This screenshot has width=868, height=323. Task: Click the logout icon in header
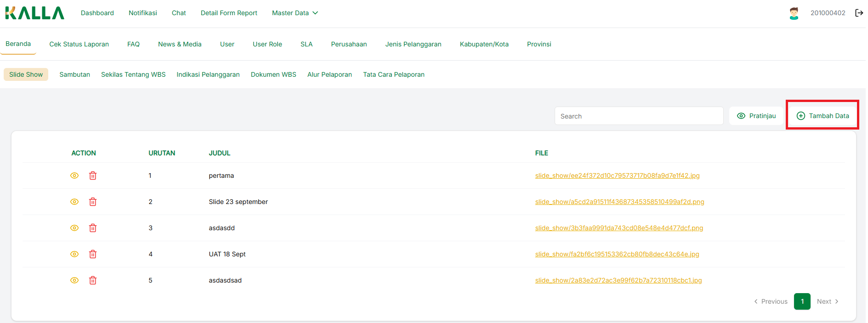point(859,13)
